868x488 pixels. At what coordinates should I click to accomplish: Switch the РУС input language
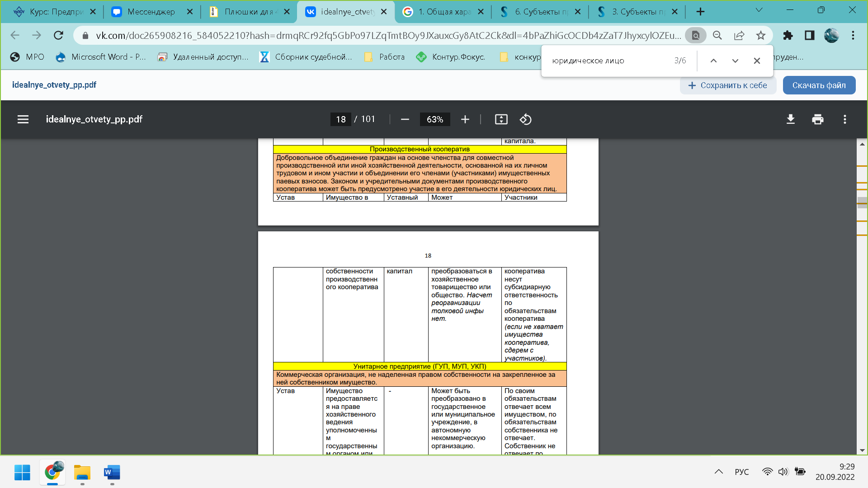[x=742, y=472]
